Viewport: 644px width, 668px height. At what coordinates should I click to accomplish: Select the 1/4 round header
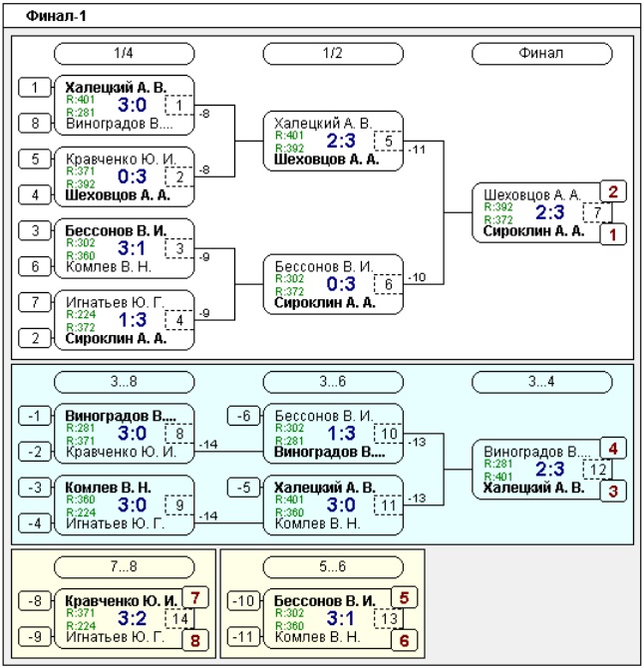pos(124,53)
